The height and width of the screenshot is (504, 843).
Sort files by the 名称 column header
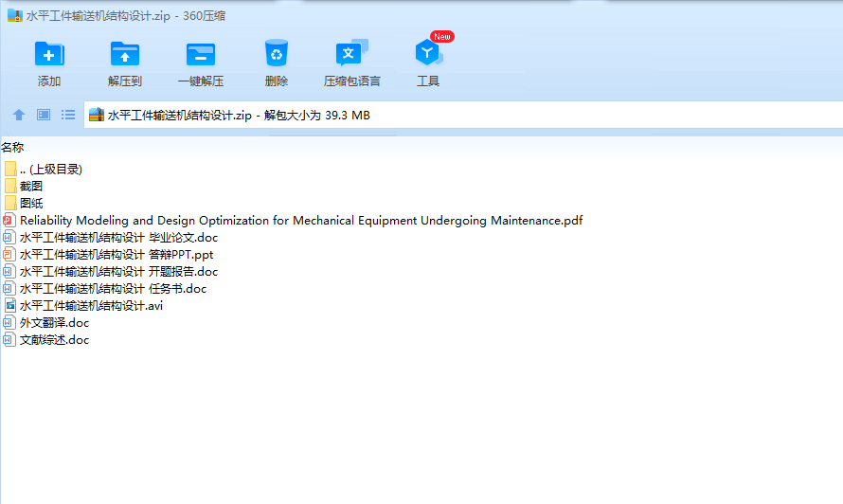(x=12, y=147)
